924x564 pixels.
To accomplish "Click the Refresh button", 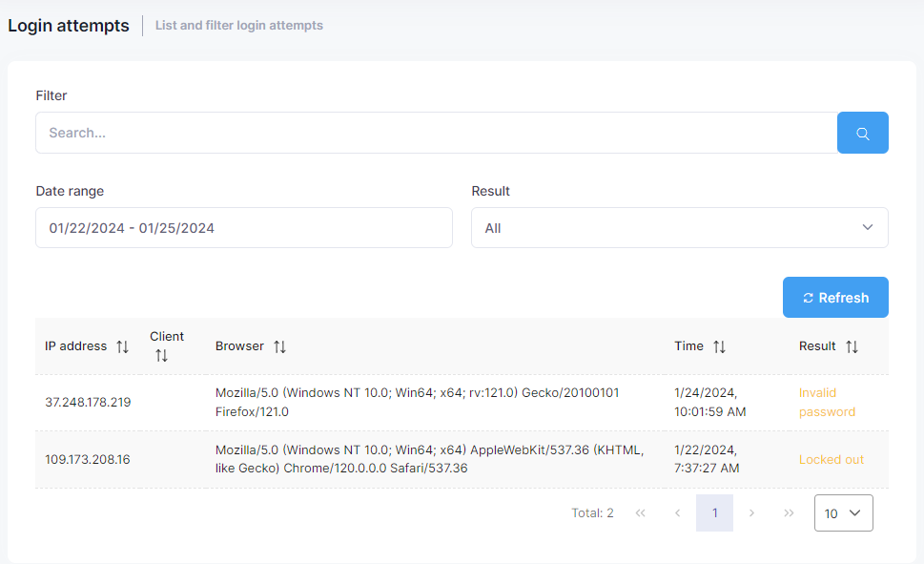I will (835, 298).
